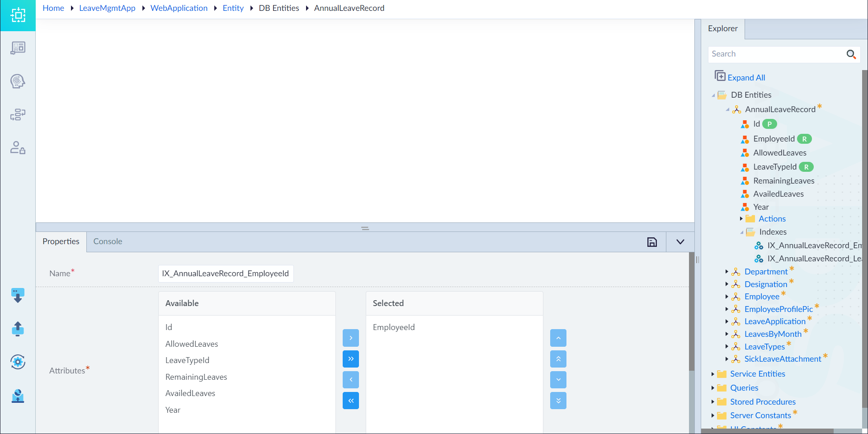The image size is (868, 434).
Task: Click the bottom user profile sidebar icon
Action: tap(18, 396)
